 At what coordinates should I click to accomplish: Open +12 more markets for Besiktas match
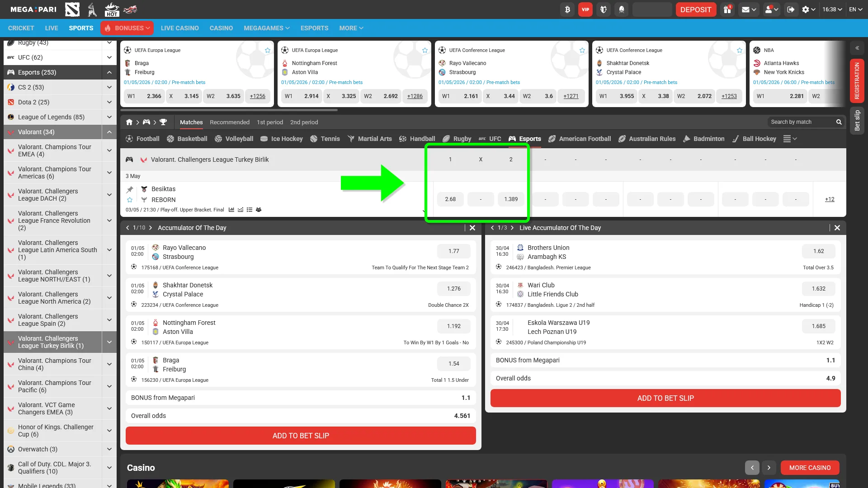(830, 199)
